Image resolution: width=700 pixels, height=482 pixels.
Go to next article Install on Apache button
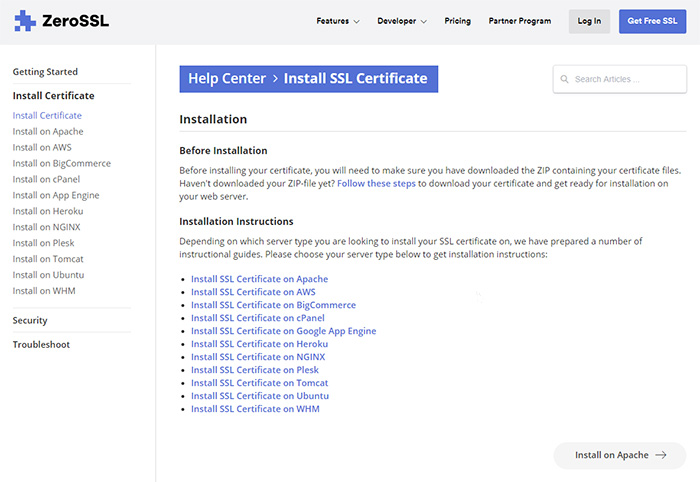(620, 455)
